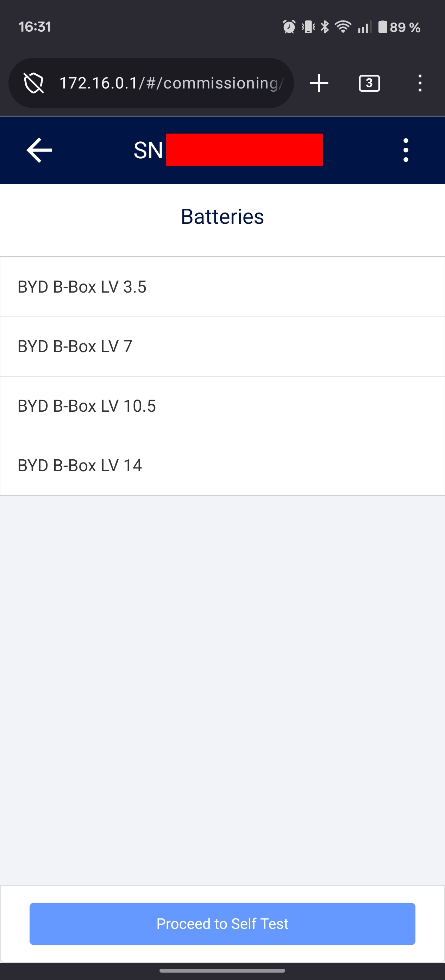The width and height of the screenshot is (445, 980).
Task: Select BYD B-Box LV 3.5 battery
Action: pyautogui.click(x=222, y=287)
